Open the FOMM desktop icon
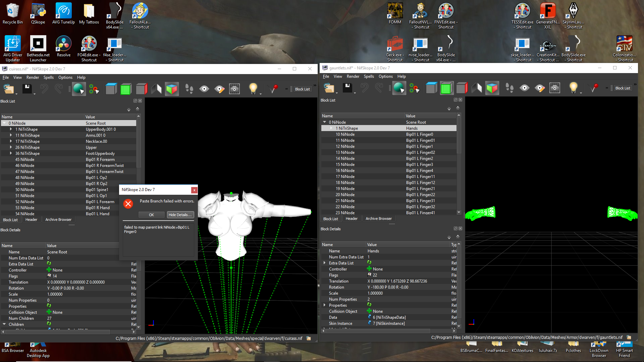Viewport: 644px width, 362px height. click(x=395, y=13)
